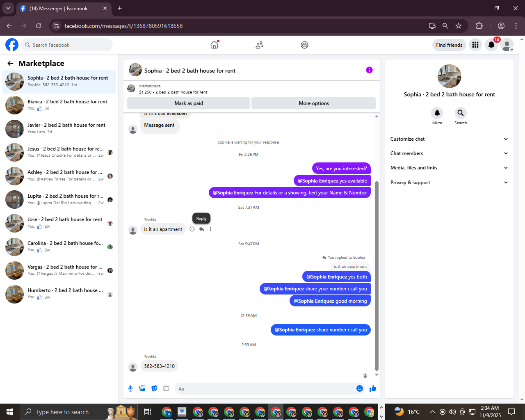Expand Customize chat section

pyautogui.click(x=449, y=139)
